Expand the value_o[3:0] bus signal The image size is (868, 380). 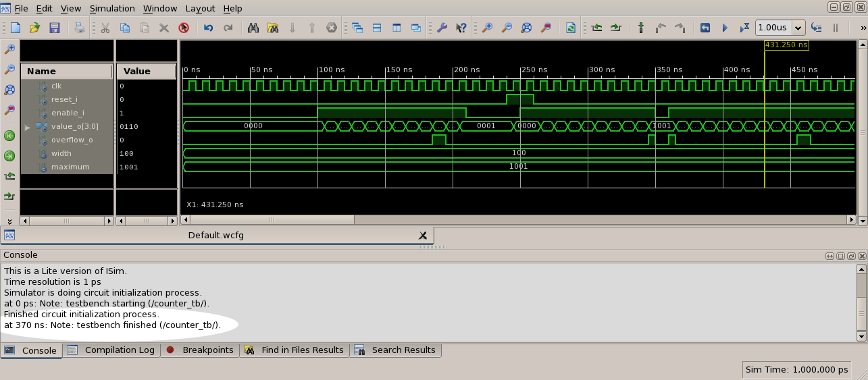pos(28,127)
